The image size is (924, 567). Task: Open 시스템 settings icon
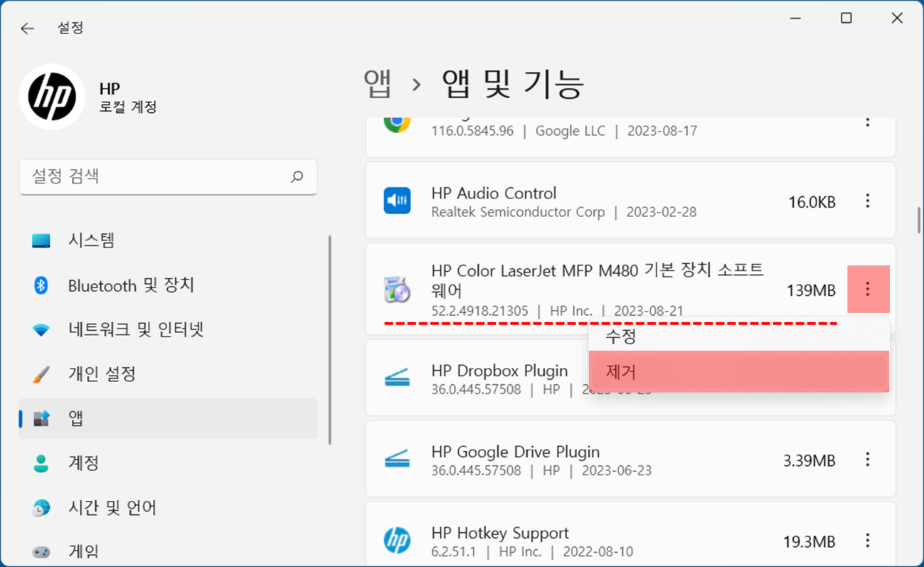point(41,240)
